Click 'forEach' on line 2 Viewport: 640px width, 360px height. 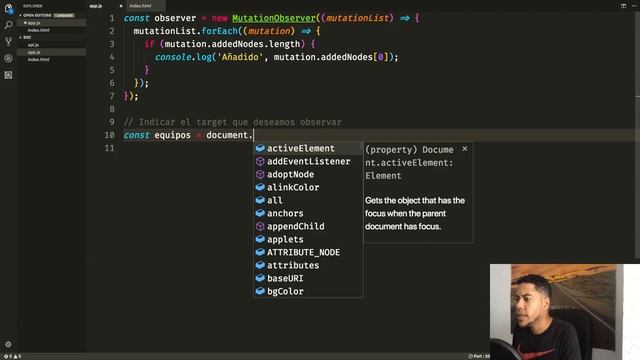tap(219, 31)
